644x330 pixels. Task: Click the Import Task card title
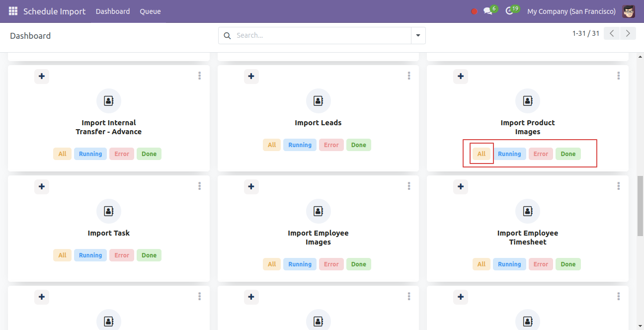point(109,233)
